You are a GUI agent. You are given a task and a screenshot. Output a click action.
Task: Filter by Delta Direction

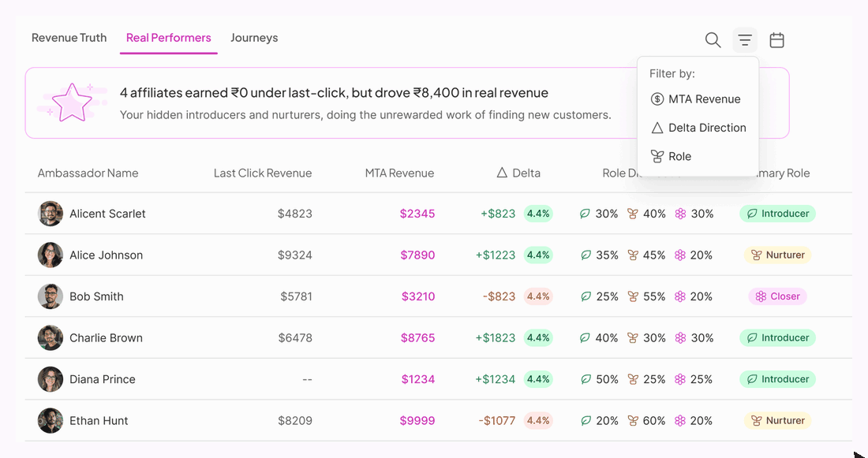tap(698, 128)
